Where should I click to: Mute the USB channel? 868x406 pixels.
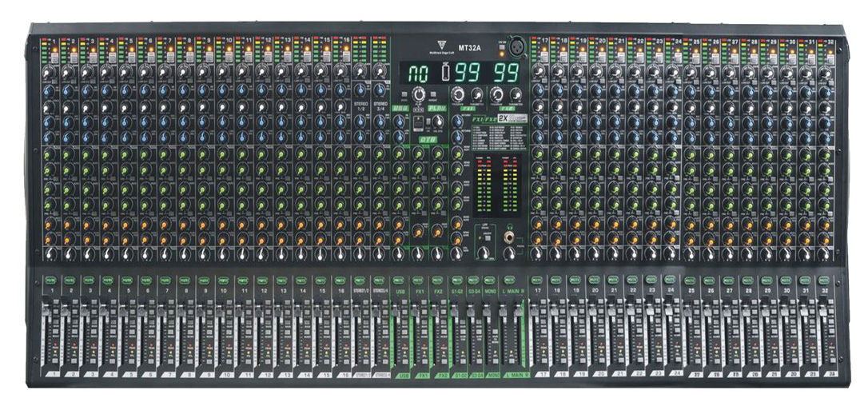click(398, 281)
